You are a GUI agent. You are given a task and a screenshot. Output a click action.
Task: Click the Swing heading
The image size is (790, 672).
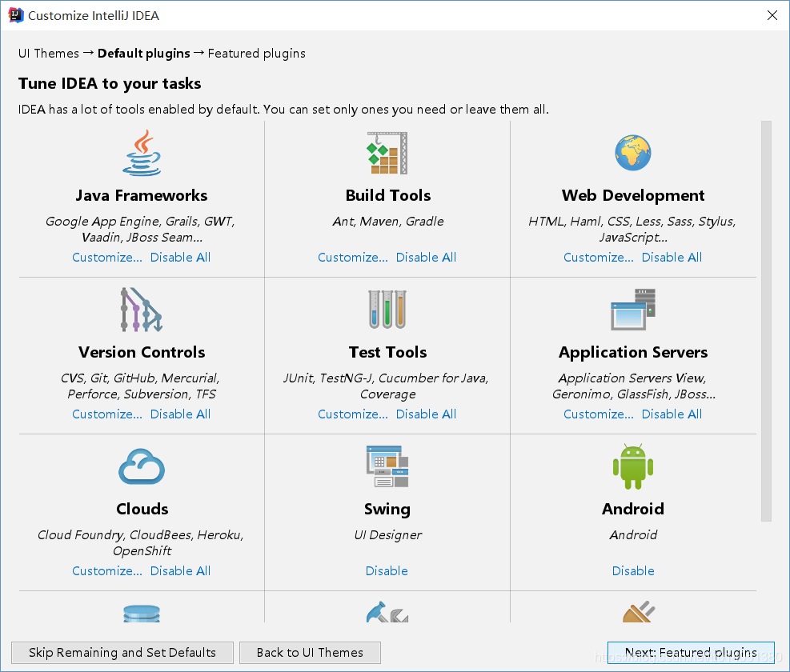click(x=387, y=510)
